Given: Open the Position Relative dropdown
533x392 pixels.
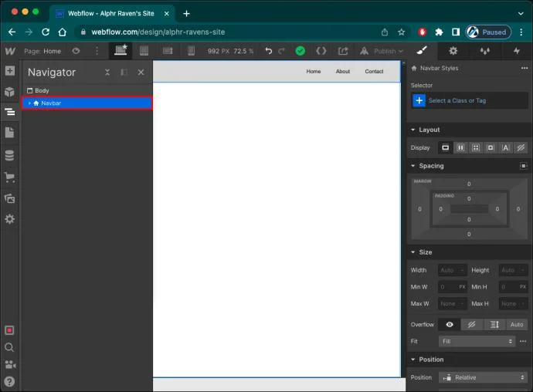Looking at the screenshot, I should click(484, 377).
